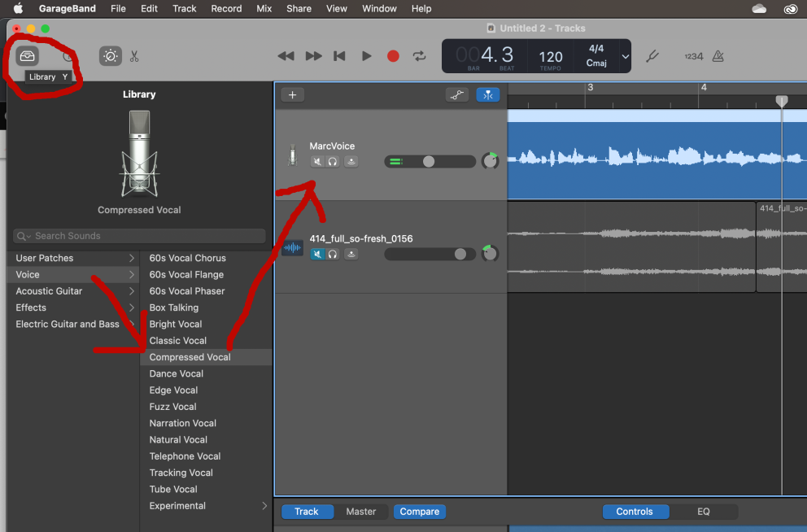Open Creative Cloud menu bar icon

coord(791,9)
